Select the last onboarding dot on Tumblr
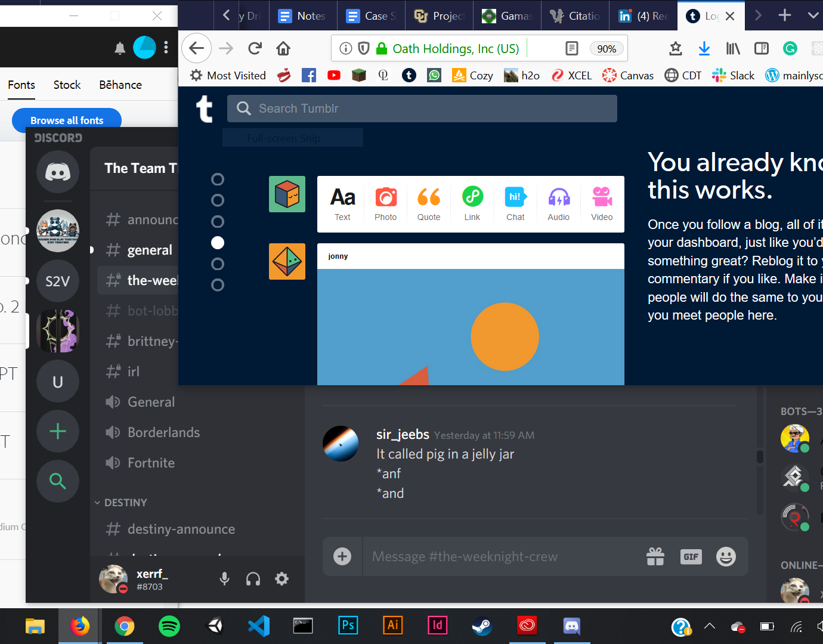This screenshot has height=644, width=823. tap(218, 285)
